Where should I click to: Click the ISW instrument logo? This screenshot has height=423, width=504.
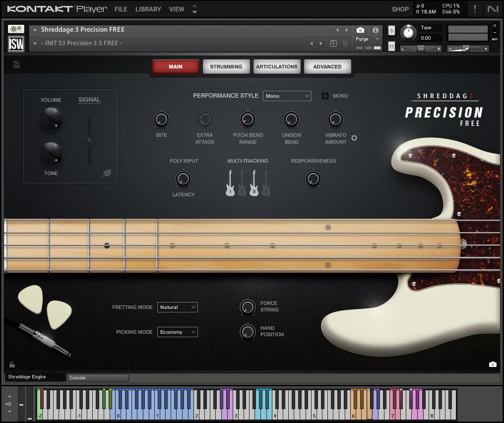coord(16,44)
